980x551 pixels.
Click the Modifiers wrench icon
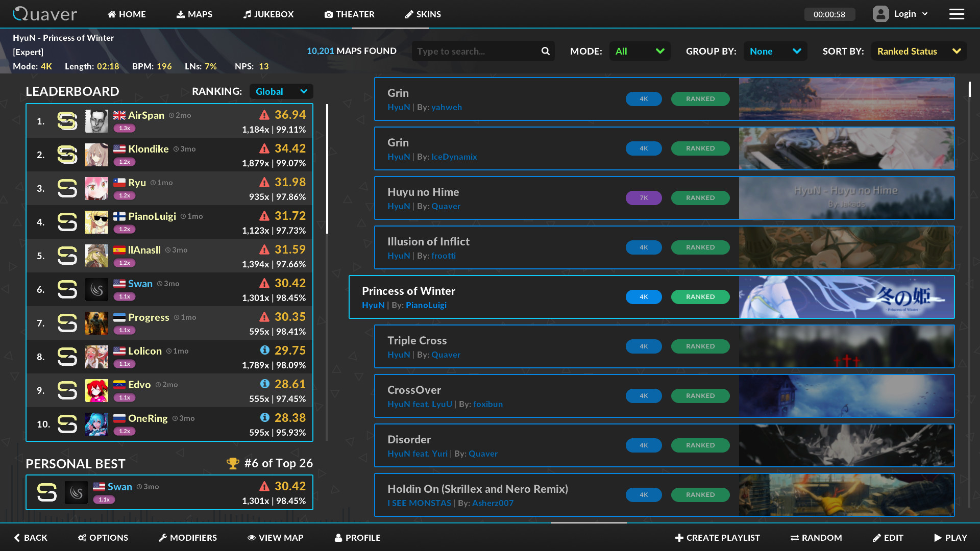(162, 537)
